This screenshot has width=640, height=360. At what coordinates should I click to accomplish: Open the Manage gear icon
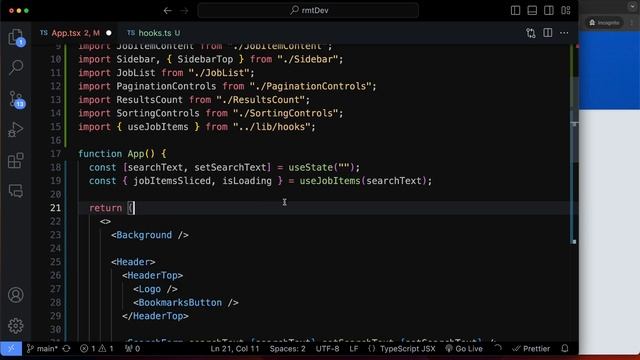pos(16,325)
